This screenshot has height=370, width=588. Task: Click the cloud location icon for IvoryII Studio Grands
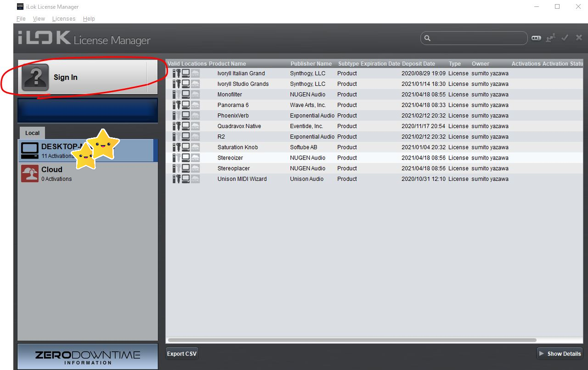pyautogui.click(x=195, y=84)
